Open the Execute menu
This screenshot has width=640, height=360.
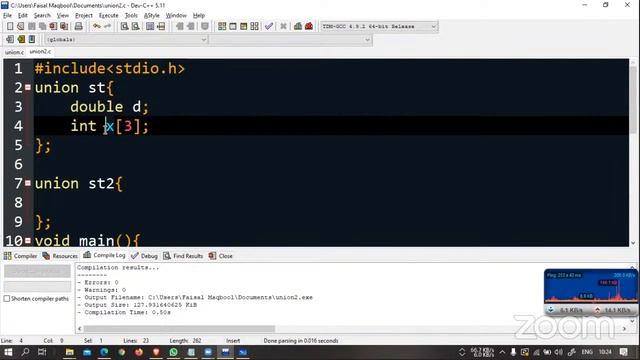coord(109,16)
